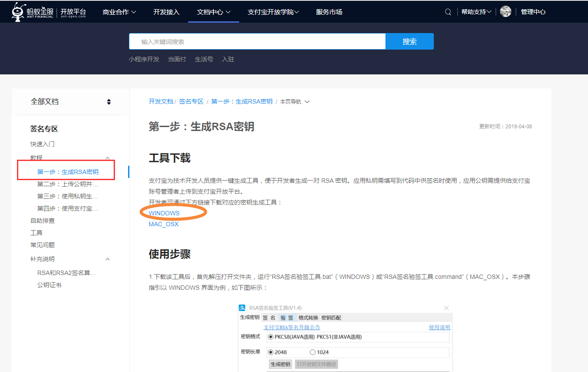The width and height of the screenshot is (588, 372).
Task: Select the 入驻 suggested keyword
Action: 228,59
